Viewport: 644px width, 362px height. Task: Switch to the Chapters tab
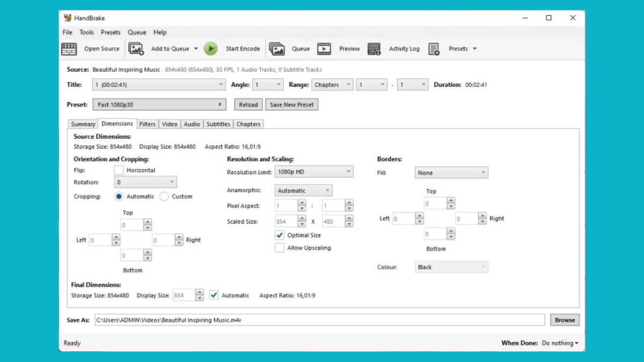(x=248, y=124)
